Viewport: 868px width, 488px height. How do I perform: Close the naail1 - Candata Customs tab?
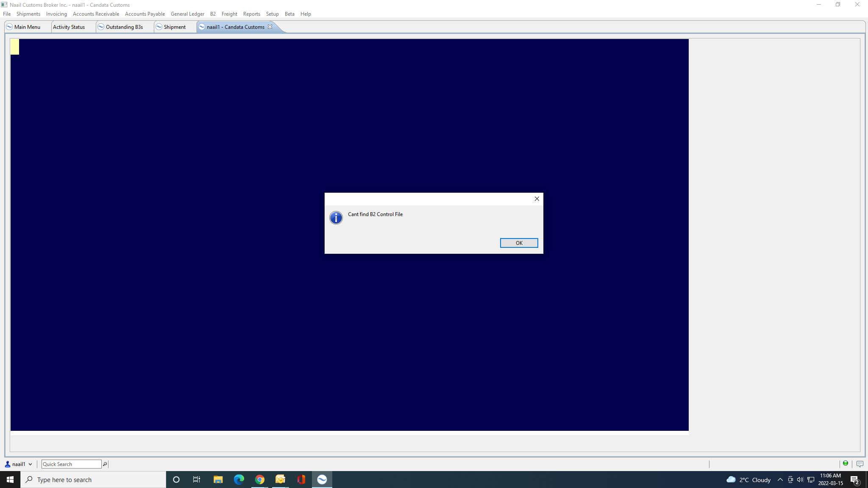[270, 27]
